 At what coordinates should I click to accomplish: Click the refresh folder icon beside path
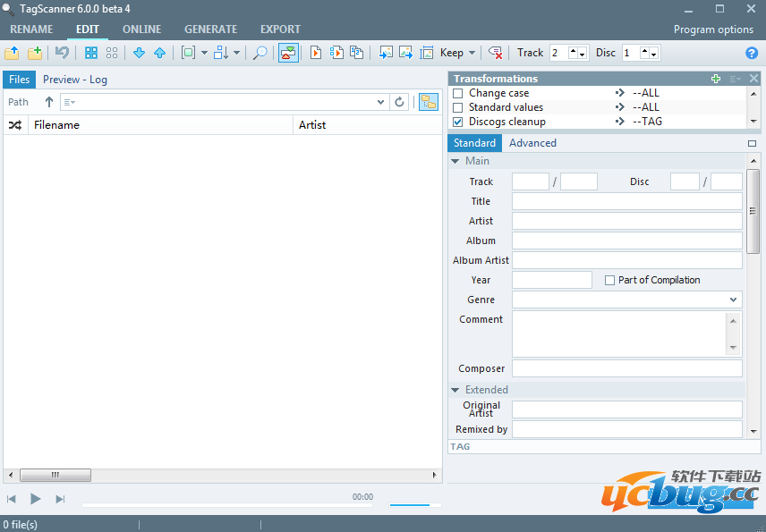(x=400, y=102)
